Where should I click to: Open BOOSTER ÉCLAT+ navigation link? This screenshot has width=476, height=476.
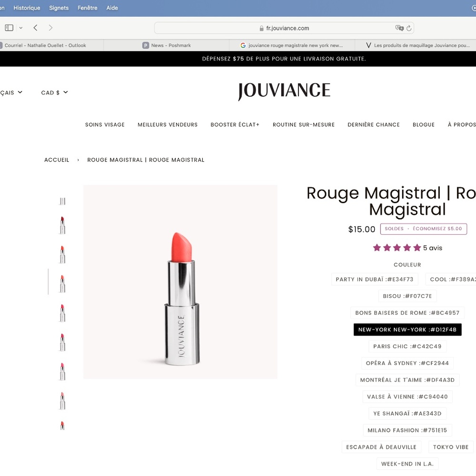[x=235, y=125]
